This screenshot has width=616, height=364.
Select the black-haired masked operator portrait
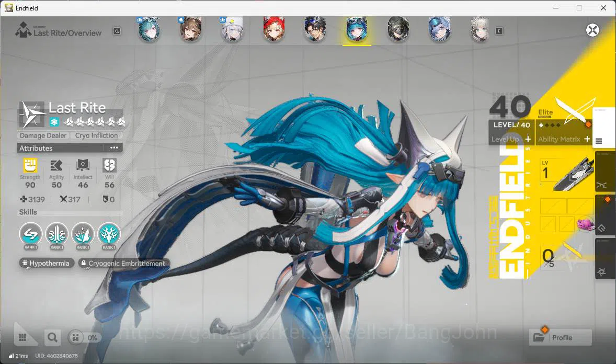pyautogui.click(x=398, y=29)
